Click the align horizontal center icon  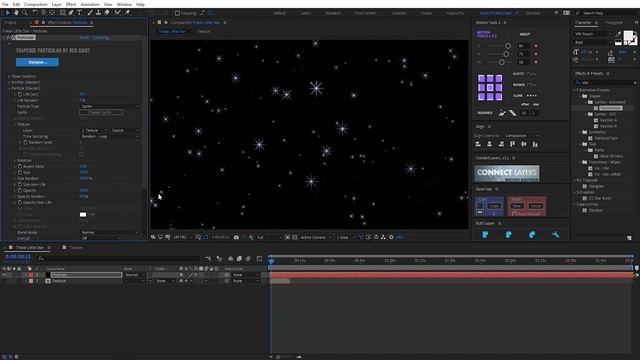coord(489,144)
